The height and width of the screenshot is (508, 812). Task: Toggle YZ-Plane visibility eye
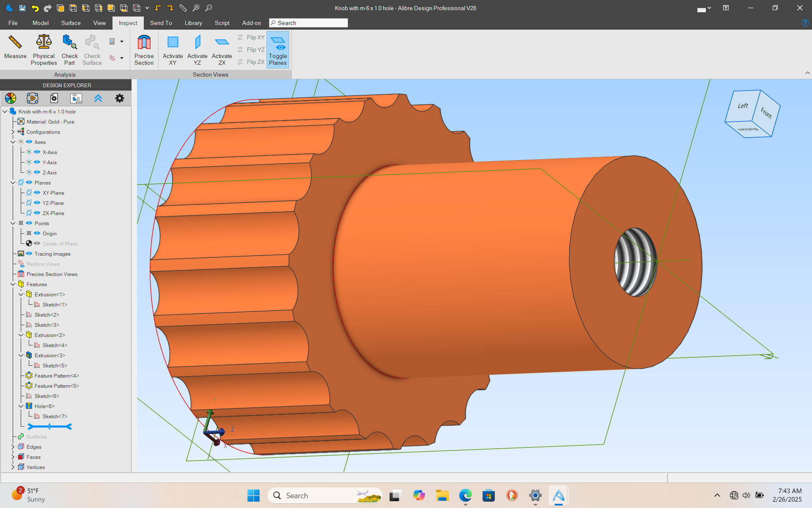tap(37, 203)
